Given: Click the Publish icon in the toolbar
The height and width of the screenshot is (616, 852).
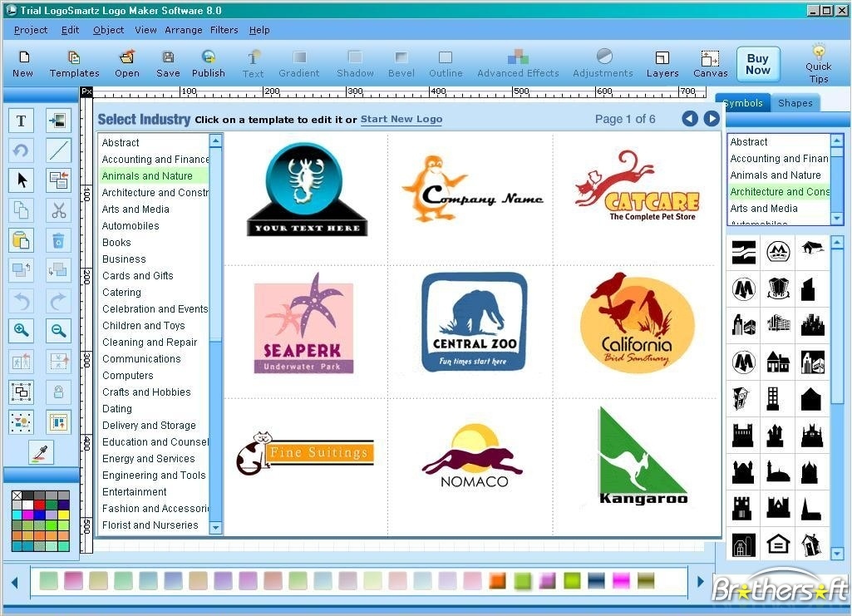Looking at the screenshot, I should tap(208, 58).
